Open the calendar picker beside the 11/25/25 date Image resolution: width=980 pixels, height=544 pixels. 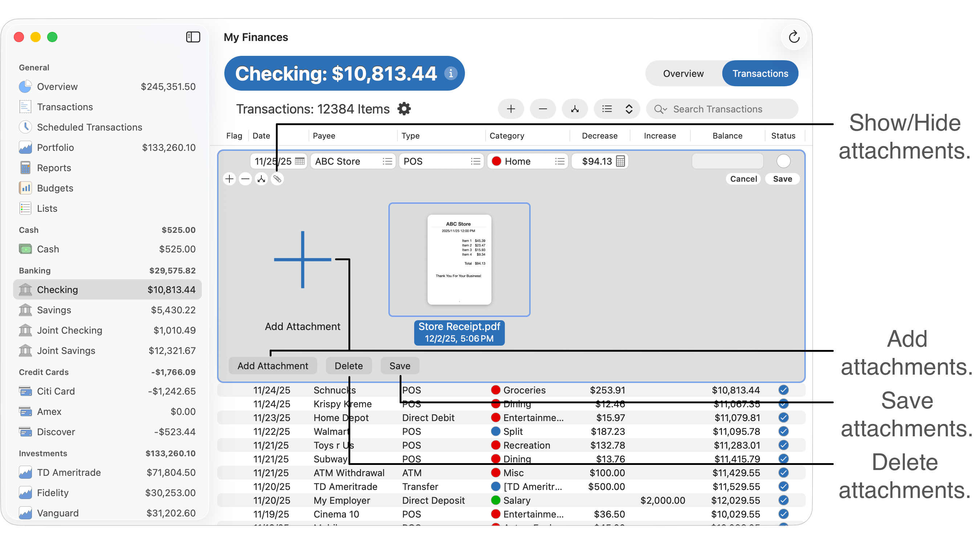pyautogui.click(x=300, y=161)
